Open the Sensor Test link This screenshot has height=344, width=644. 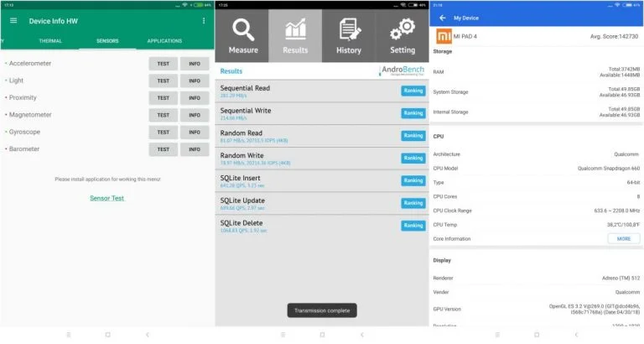click(x=106, y=198)
